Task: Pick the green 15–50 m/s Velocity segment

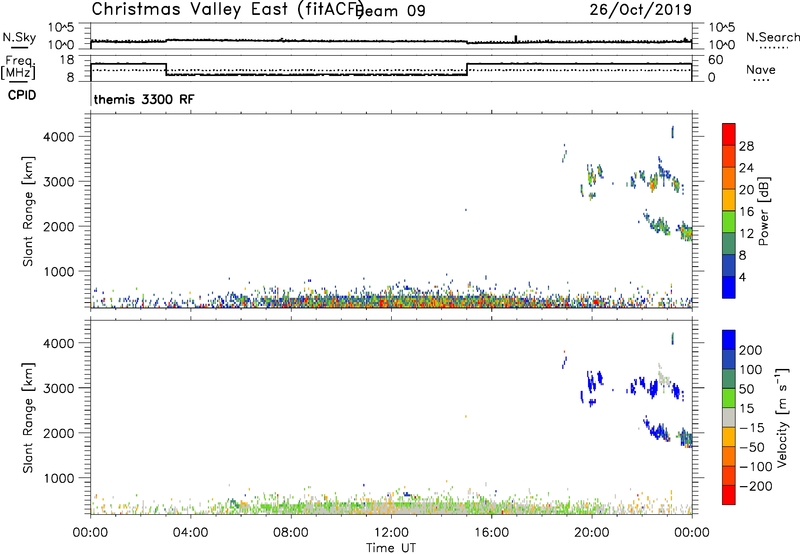Action: (729, 398)
